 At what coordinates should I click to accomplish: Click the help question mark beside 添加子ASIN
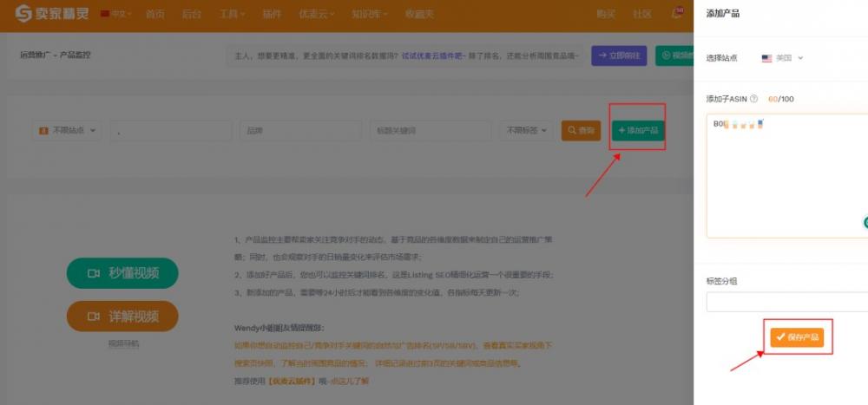click(753, 99)
